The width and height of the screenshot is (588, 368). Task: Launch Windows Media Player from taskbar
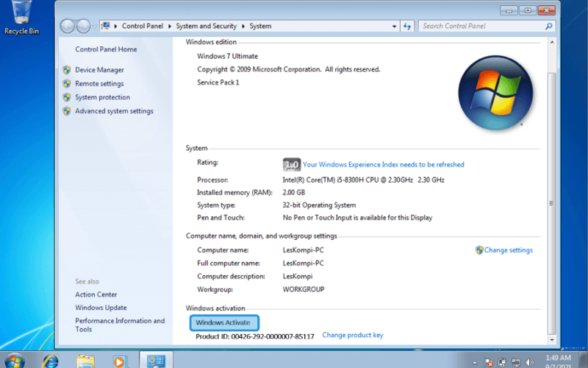119,361
